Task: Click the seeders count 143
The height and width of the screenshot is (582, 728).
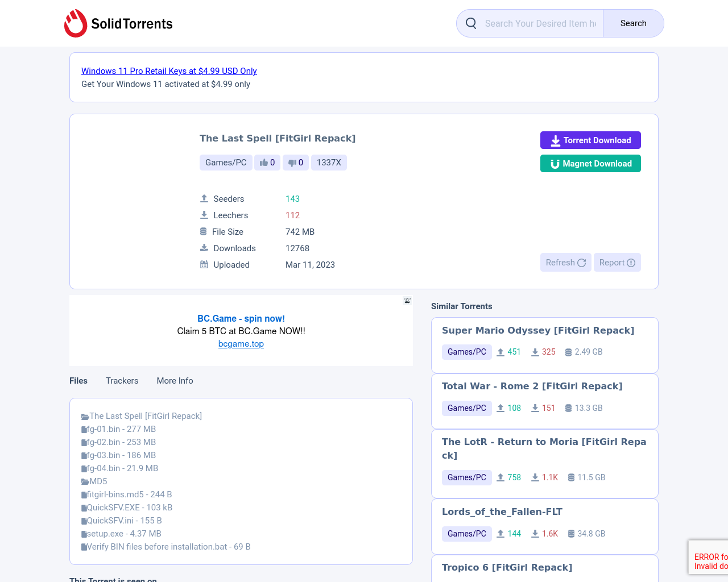Action: click(292, 199)
